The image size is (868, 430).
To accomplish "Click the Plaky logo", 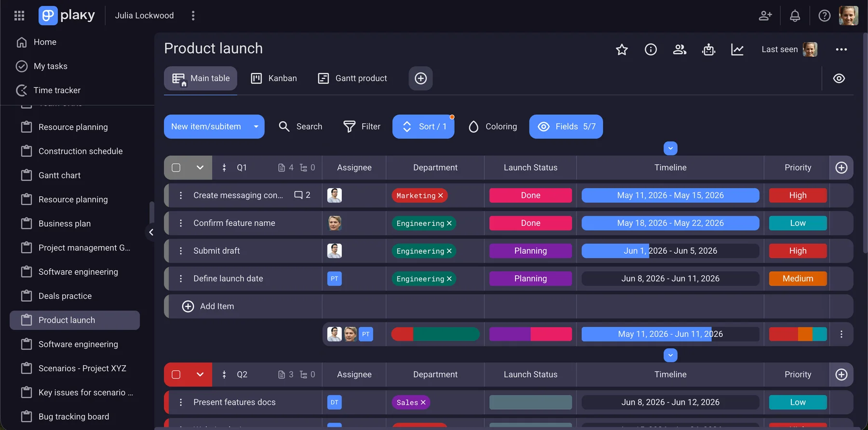I will 67,15.
